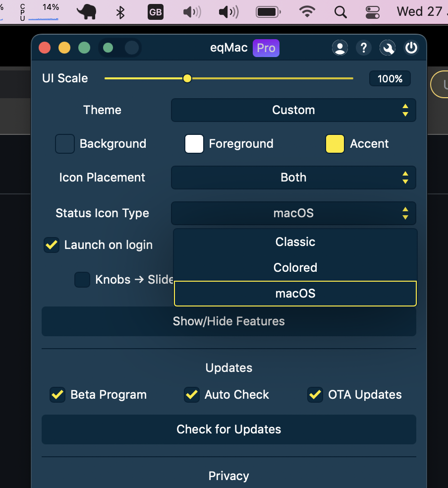This screenshot has width=448, height=488.
Task: Click the elephant icon in menu bar
Action: coord(87,12)
